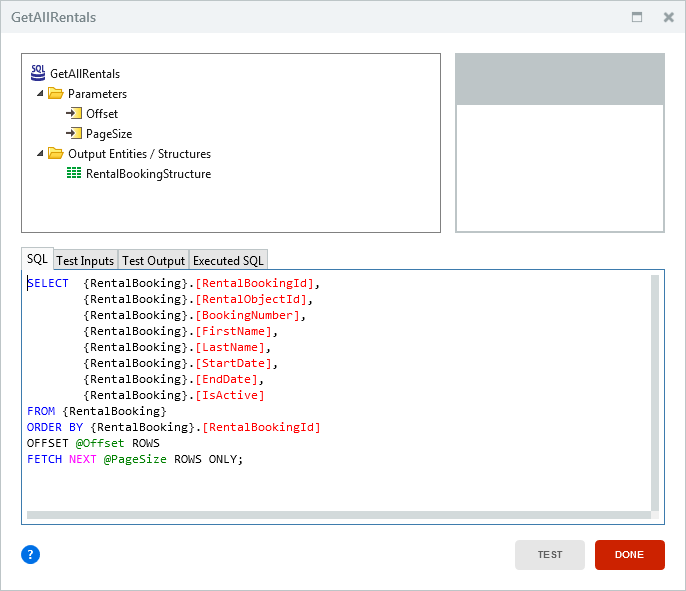The image size is (686, 591).
Task: Click [RentalObjectId] in the query
Action: click(x=251, y=299)
